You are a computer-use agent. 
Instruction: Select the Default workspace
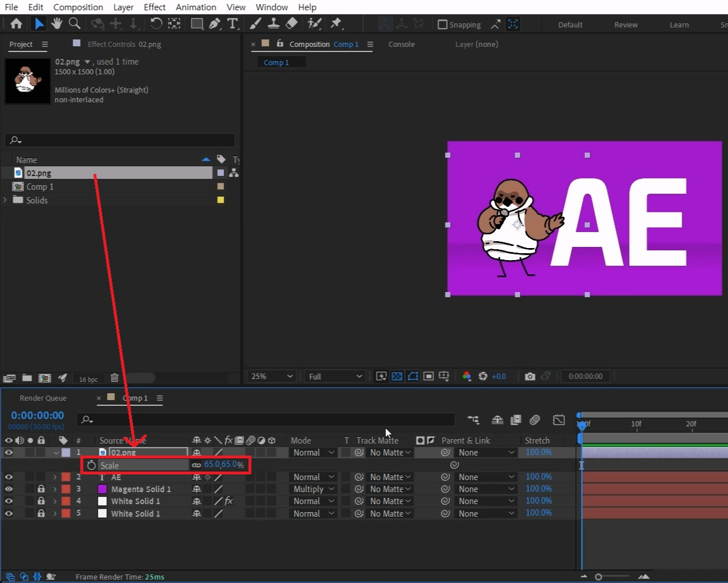570,25
